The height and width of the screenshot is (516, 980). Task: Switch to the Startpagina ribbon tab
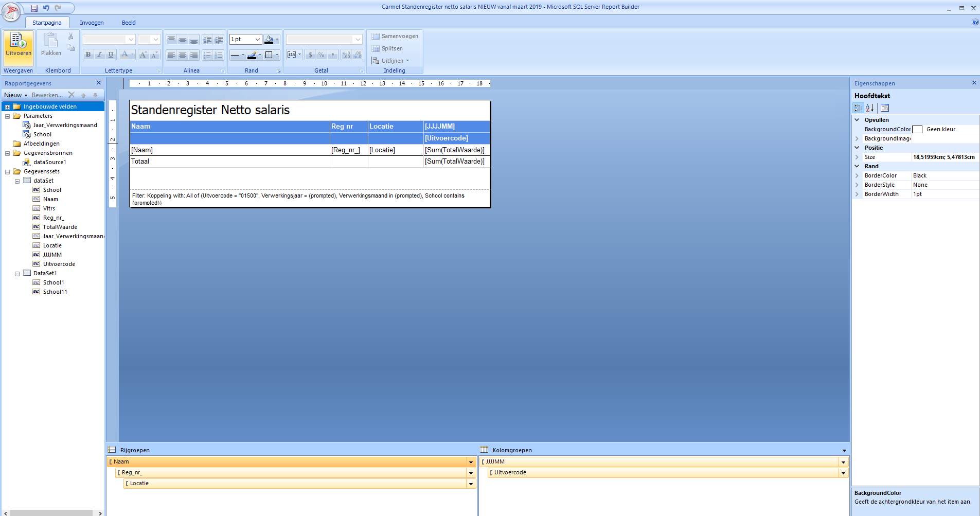[47, 23]
